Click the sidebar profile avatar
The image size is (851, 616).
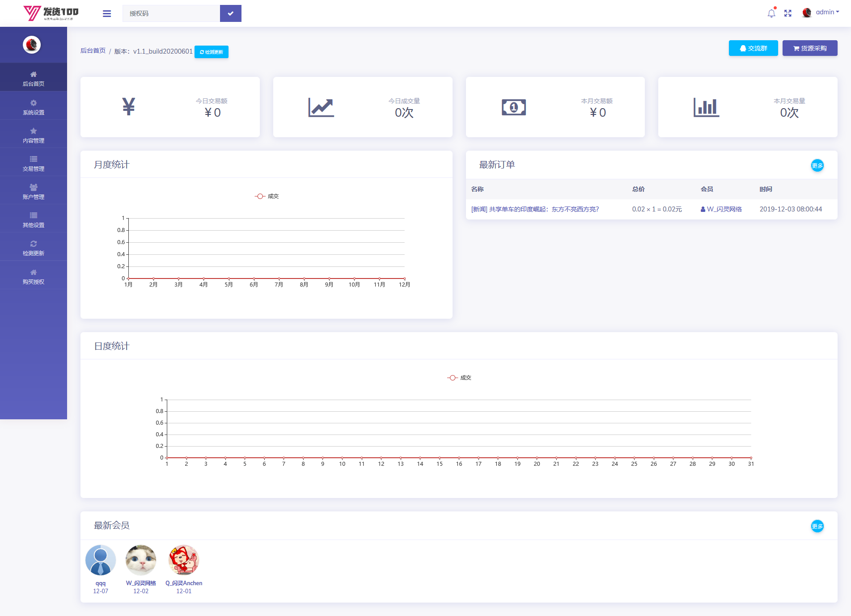[x=32, y=45]
